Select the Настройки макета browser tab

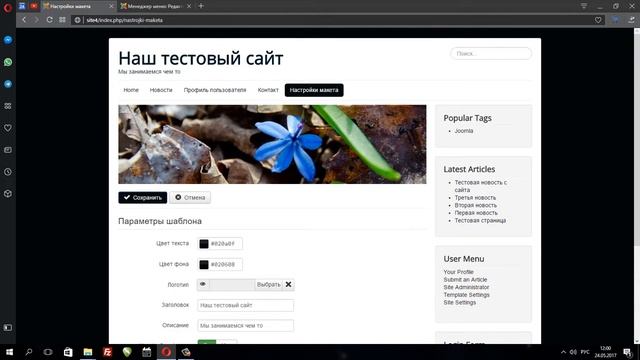pos(78,7)
